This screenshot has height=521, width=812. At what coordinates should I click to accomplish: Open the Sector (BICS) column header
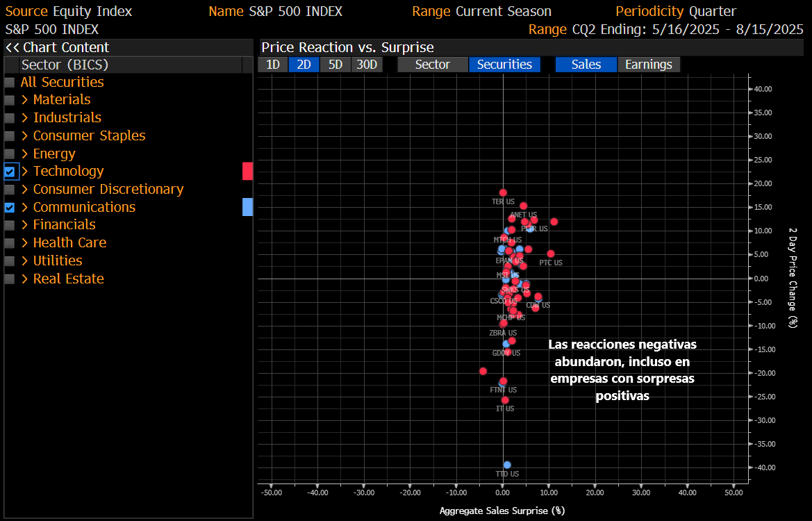(131, 65)
